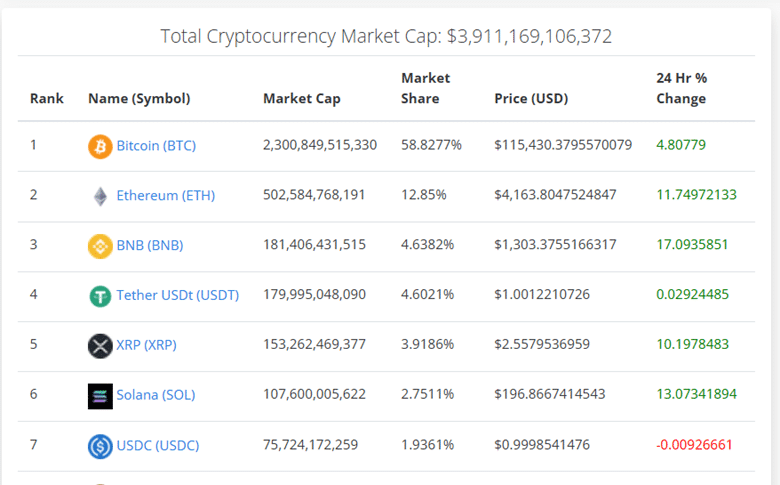Click the Bitcoin orange logo icon

tap(100, 146)
